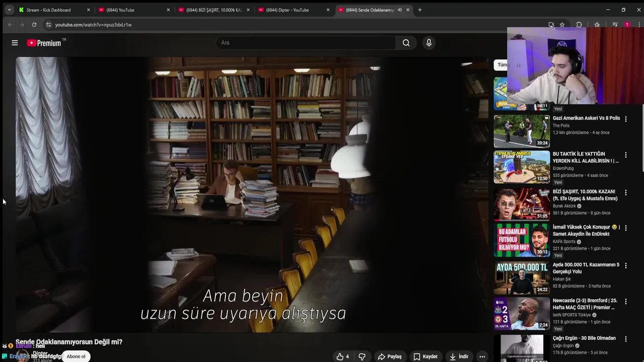
Task: Close the Dipter - YouTube tab
Action: point(328,10)
